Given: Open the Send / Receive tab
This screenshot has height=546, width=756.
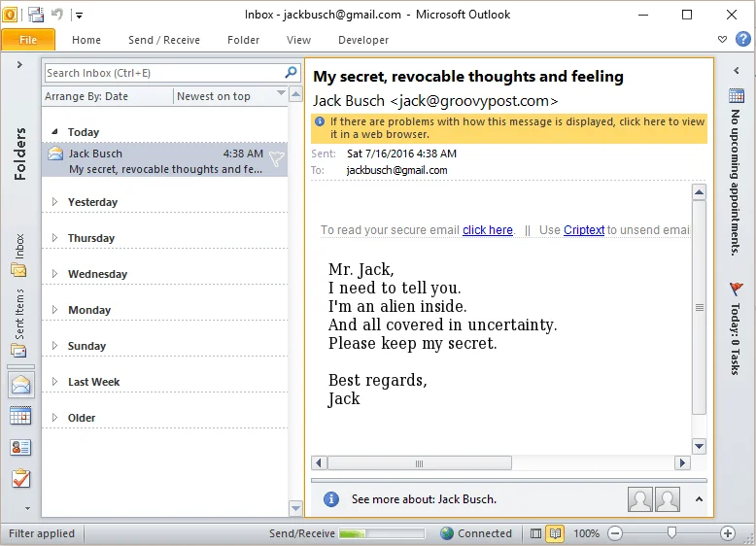Looking at the screenshot, I should point(164,40).
